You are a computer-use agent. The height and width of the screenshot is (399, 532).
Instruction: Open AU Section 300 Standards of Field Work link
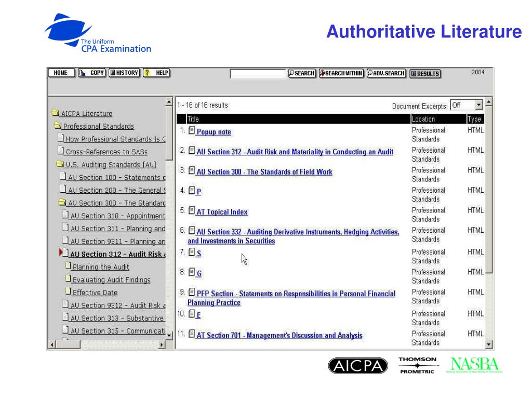click(264, 172)
